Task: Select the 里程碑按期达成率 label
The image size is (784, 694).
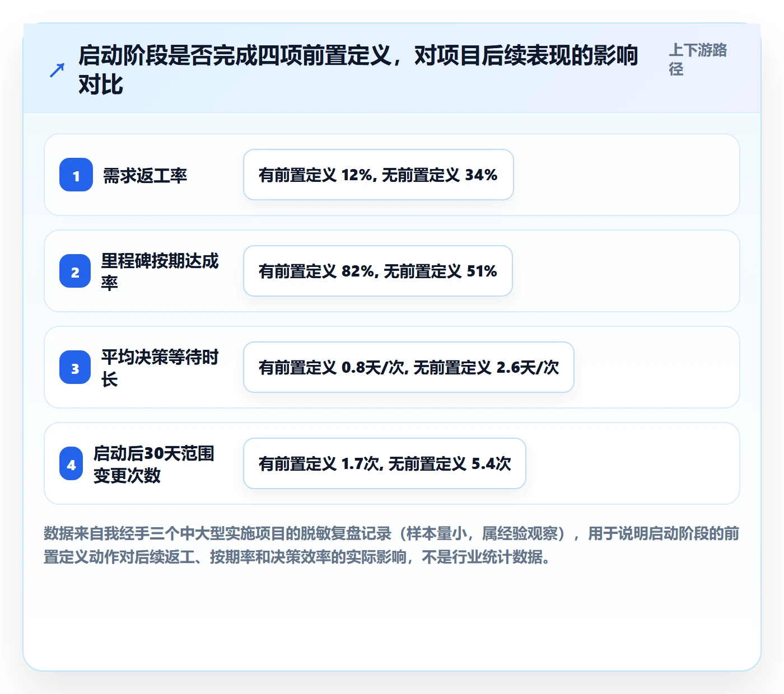Action: tap(160, 271)
